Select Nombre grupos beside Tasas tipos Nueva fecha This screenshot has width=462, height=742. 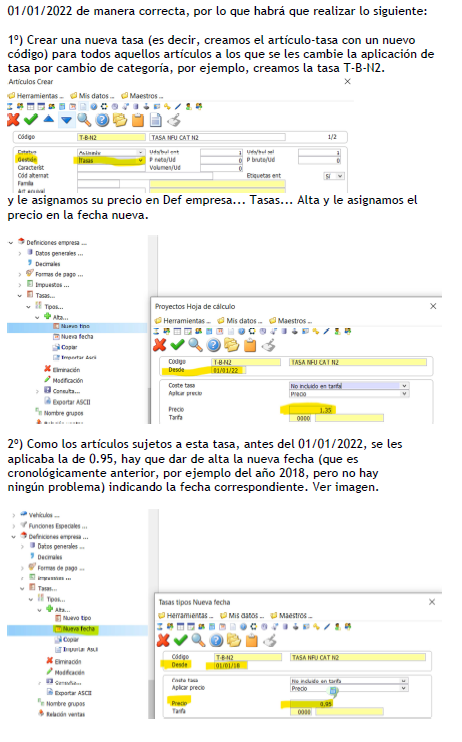[62, 704]
